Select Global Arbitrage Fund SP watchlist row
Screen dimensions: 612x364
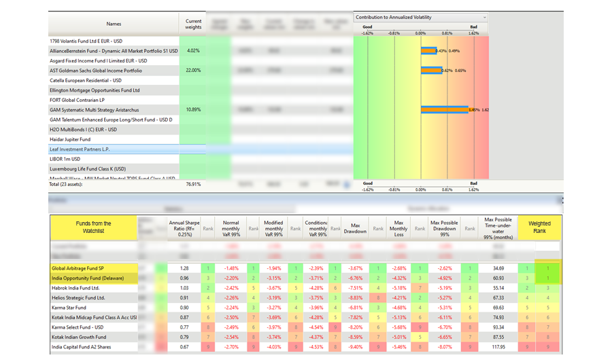click(x=94, y=268)
